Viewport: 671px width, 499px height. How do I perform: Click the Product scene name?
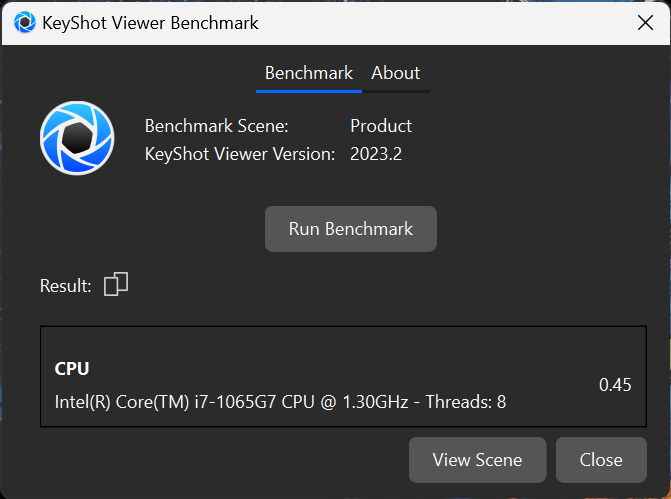[x=381, y=126]
